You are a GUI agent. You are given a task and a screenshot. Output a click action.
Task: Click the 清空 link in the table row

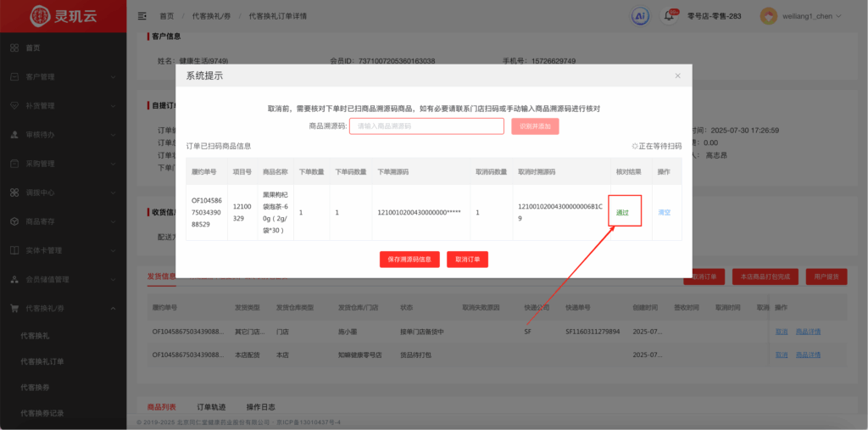[x=664, y=212]
